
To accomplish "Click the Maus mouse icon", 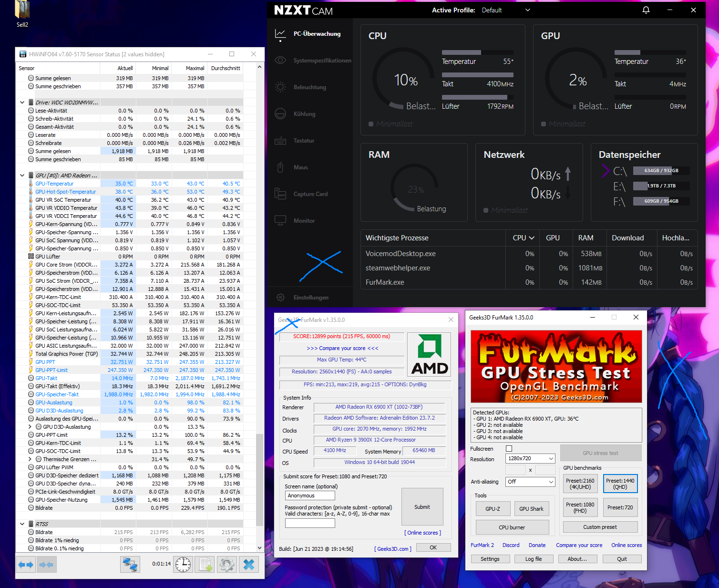I will point(280,167).
